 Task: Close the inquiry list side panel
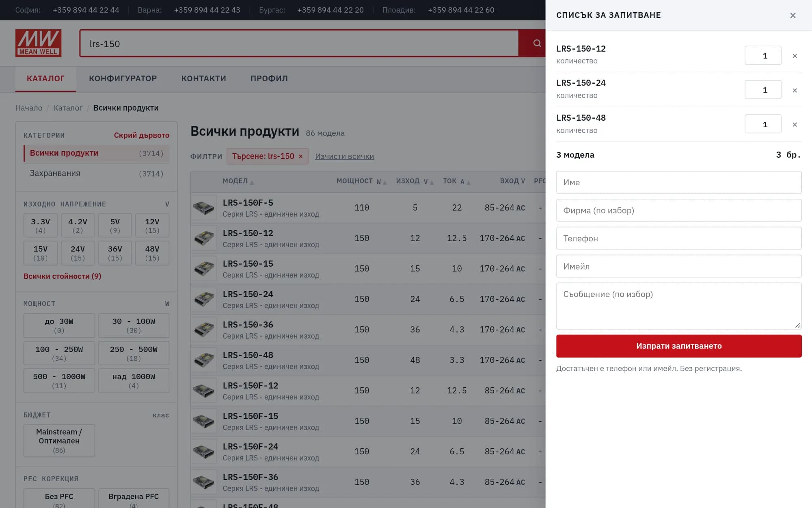[x=793, y=15]
